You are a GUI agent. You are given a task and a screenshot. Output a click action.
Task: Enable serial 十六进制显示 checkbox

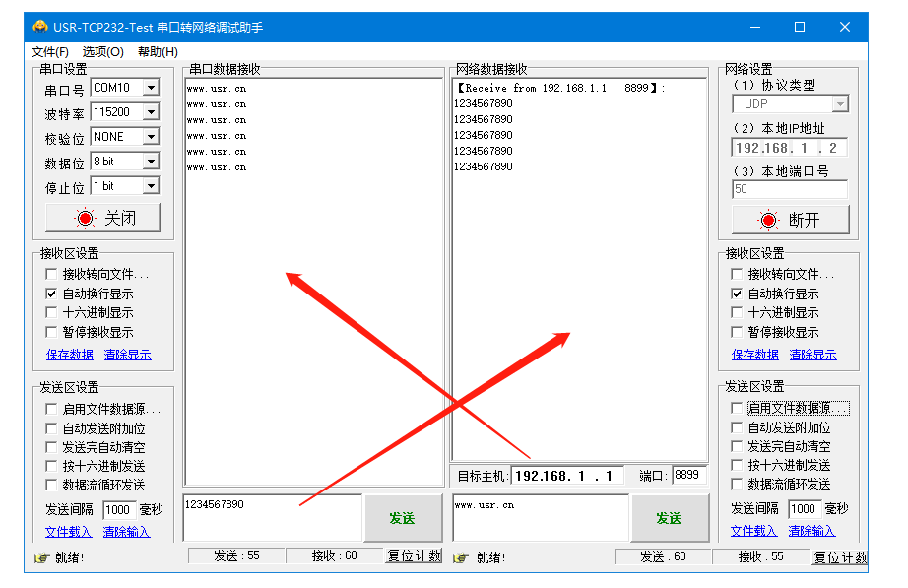(x=51, y=313)
